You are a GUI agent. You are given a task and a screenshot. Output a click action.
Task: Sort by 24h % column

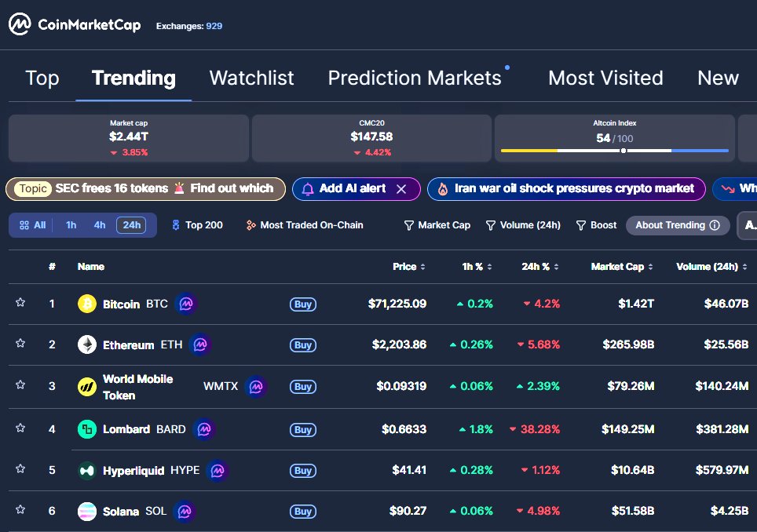pyautogui.click(x=540, y=267)
